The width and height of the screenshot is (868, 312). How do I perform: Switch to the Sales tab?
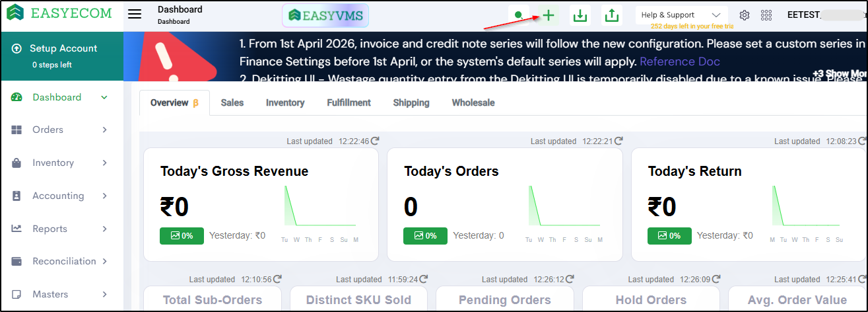click(x=232, y=102)
